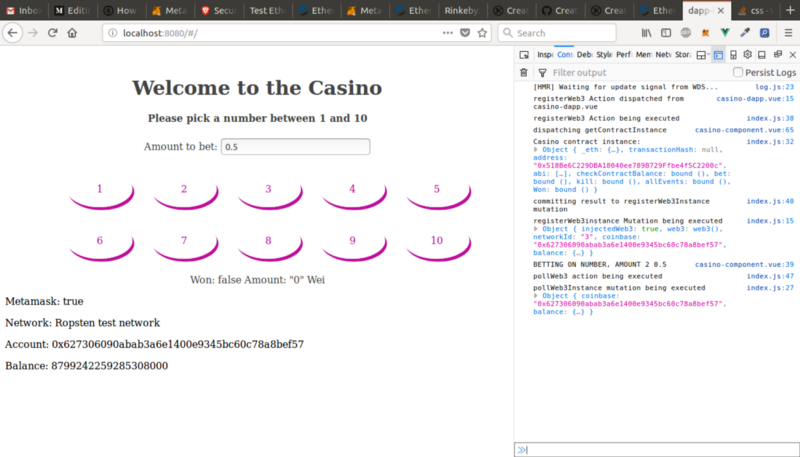
Task: Click the browser forward arrow
Action: pos(33,33)
